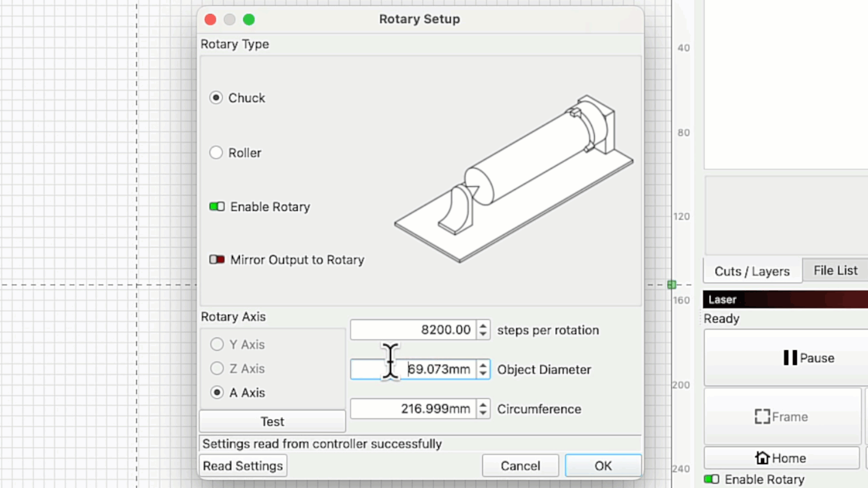Click Read Settings button
The image size is (868, 488).
point(243,466)
